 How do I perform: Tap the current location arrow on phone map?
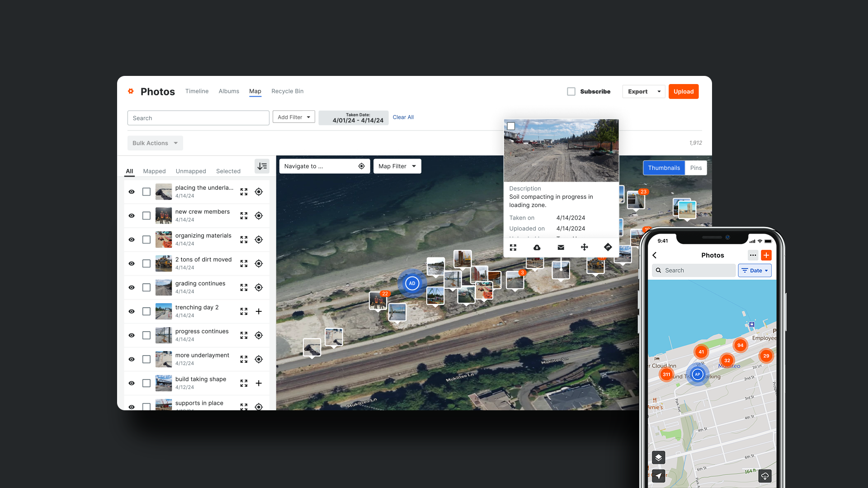coord(658,476)
